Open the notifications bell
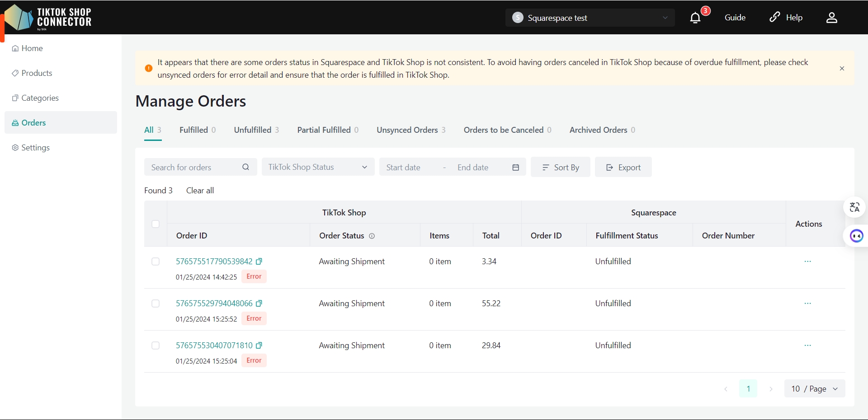868x420 pixels. click(x=695, y=18)
